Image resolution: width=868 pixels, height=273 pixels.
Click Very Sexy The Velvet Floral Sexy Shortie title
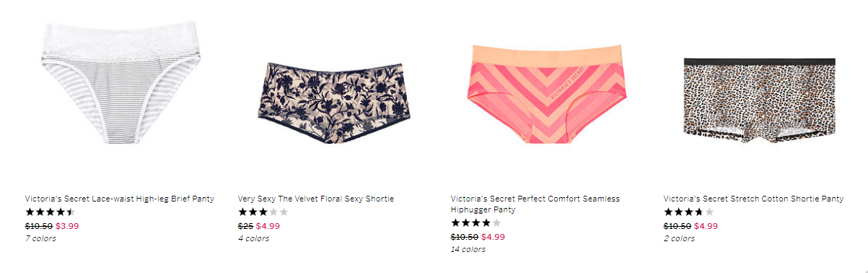[316, 199]
